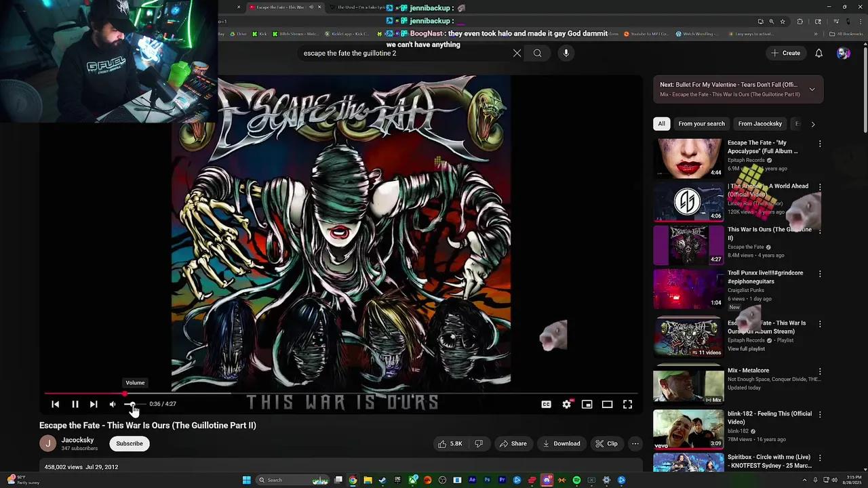
Task: Open the Clip tool
Action: [x=606, y=443]
